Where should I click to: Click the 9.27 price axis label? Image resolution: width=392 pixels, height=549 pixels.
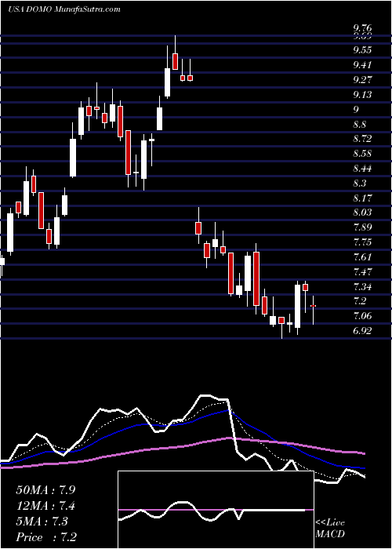coord(362,79)
